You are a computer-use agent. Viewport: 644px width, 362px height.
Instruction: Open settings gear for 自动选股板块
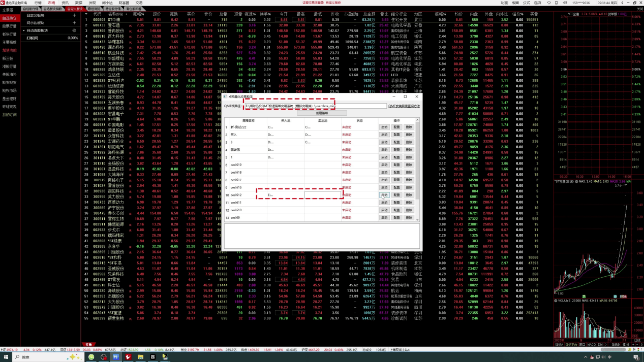coord(74,30)
